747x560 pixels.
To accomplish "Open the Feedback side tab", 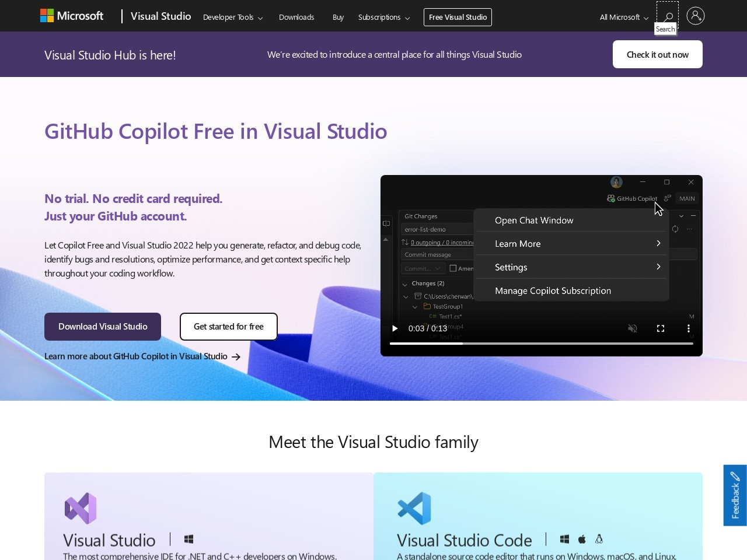I will (x=735, y=495).
